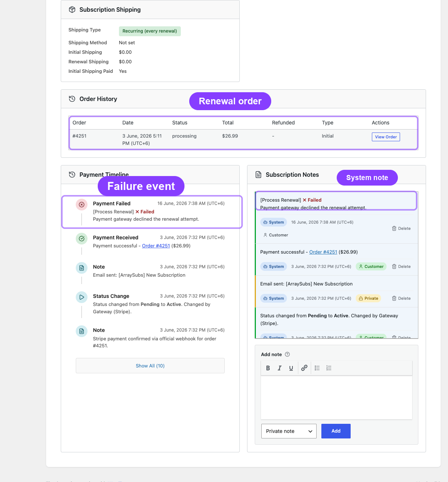Viewport: 448px width, 482px height.
Task: Click the Private badge on Email note
Action: point(368,298)
